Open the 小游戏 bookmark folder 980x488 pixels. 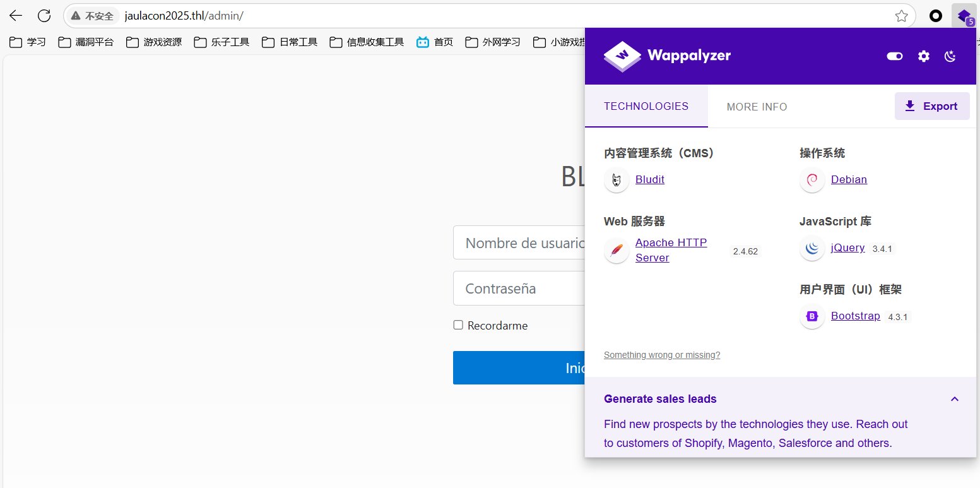(x=558, y=42)
